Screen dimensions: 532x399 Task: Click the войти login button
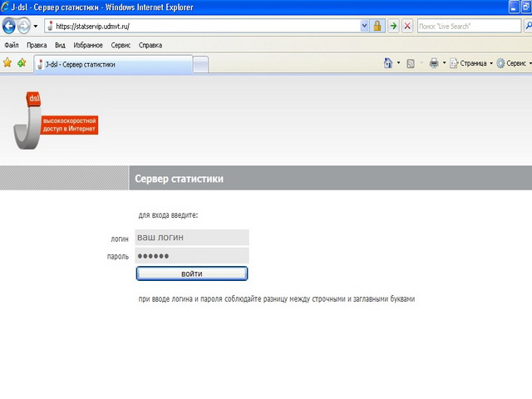click(x=192, y=273)
